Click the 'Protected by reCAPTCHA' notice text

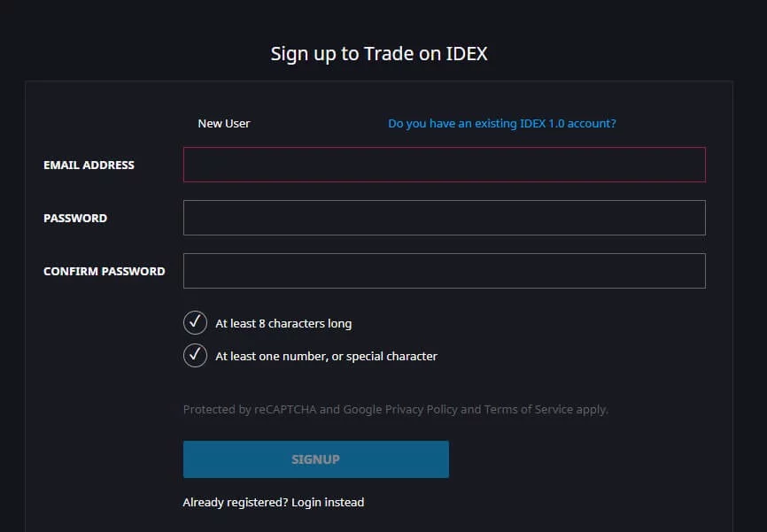[x=249, y=410]
